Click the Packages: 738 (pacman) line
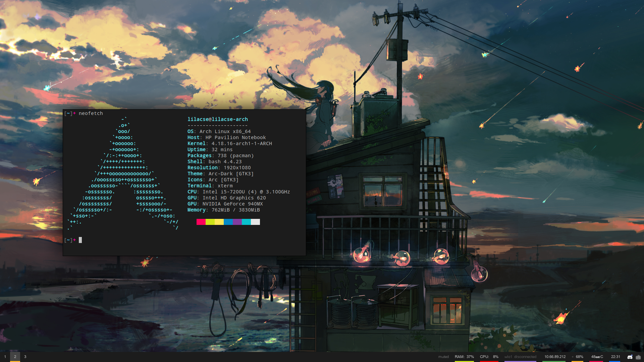Image resolution: width=644 pixels, height=362 pixels. (221, 156)
